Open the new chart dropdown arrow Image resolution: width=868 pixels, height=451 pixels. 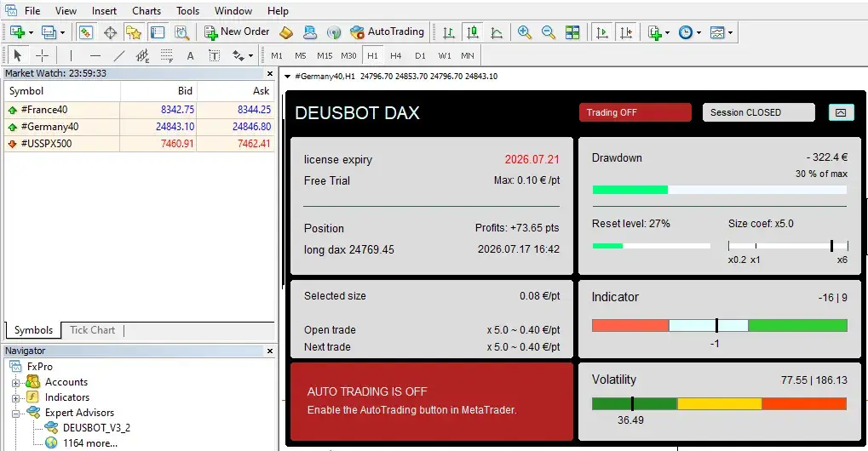(31, 32)
